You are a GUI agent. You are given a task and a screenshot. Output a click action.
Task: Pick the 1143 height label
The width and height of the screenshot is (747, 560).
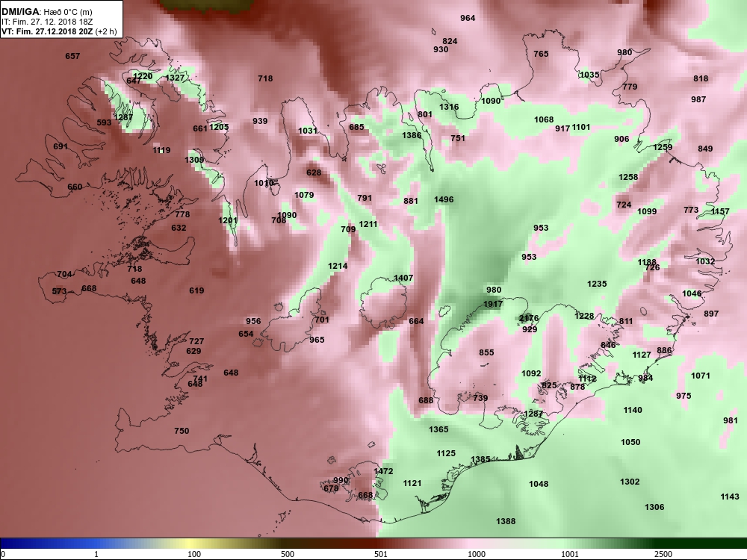729,497
